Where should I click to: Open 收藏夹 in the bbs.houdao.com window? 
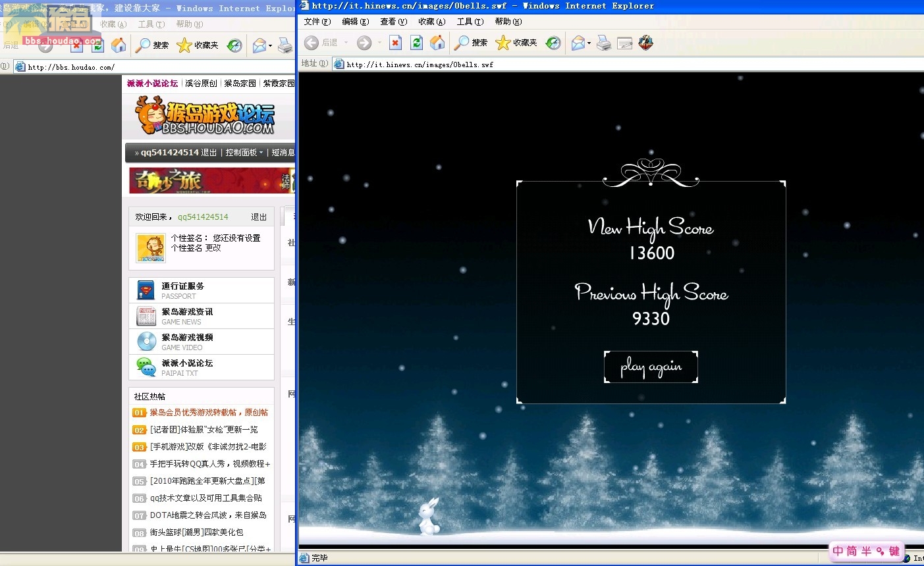pyautogui.click(x=198, y=45)
